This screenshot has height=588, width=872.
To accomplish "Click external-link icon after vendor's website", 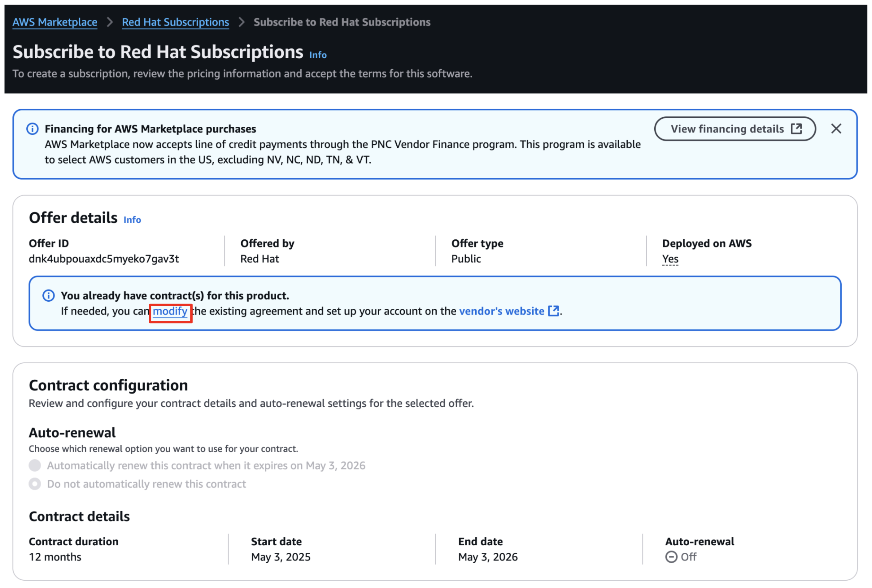I will (x=553, y=311).
